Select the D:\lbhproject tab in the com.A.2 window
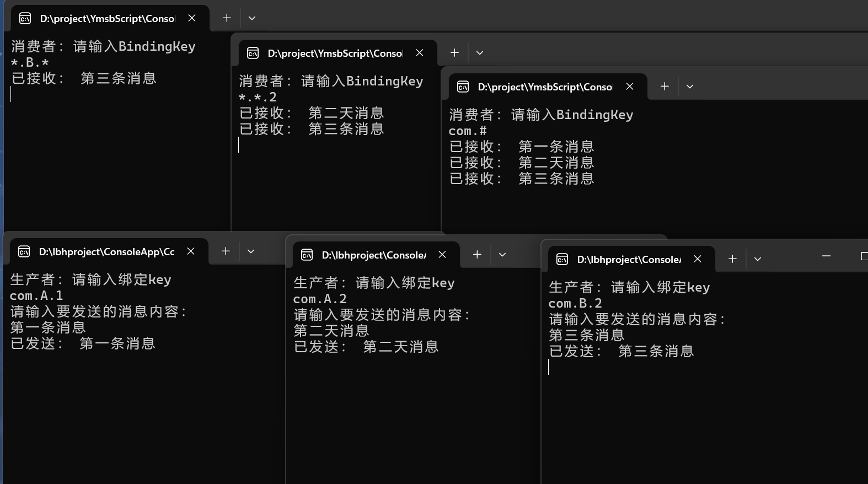This screenshot has height=484, width=868. (376, 255)
